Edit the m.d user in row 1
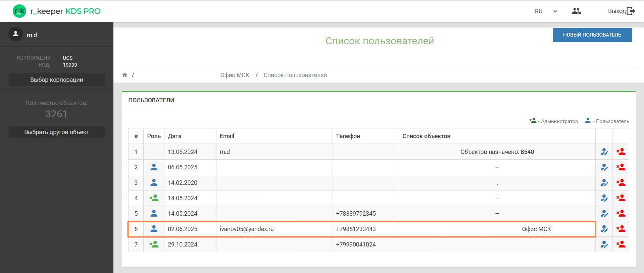This screenshot has width=644, height=273. tap(604, 152)
